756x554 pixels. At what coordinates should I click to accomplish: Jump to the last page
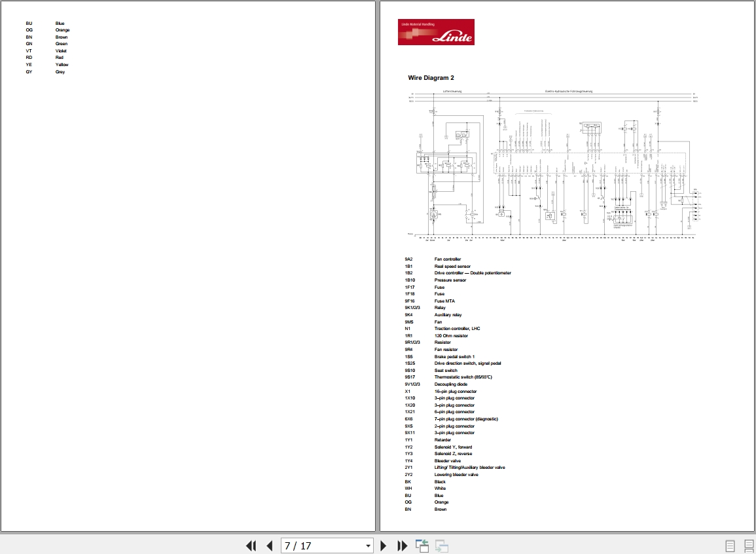(x=402, y=545)
